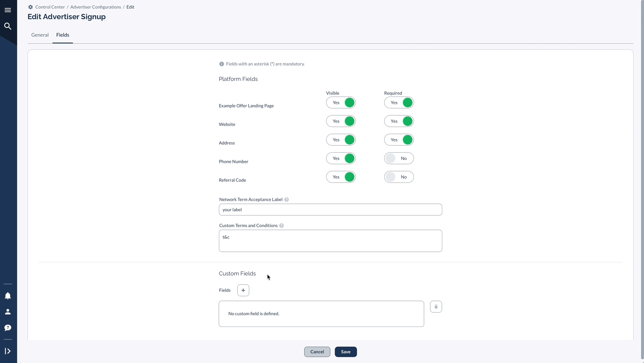This screenshot has height=363, width=644.
Task: Open the search icon in the sidebar
Action: click(x=8, y=26)
